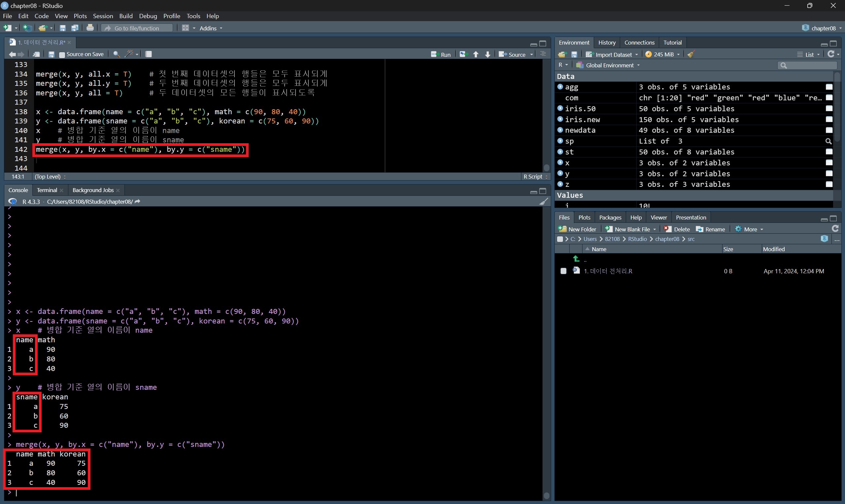Image resolution: width=845 pixels, height=504 pixels.
Task: Click the compile report notebook icon
Action: [149, 54]
